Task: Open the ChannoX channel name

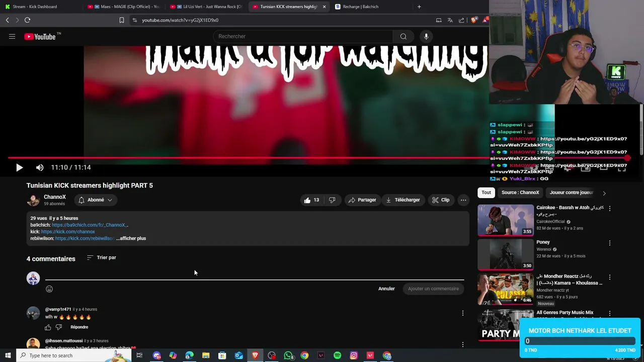Action: click(x=55, y=197)
